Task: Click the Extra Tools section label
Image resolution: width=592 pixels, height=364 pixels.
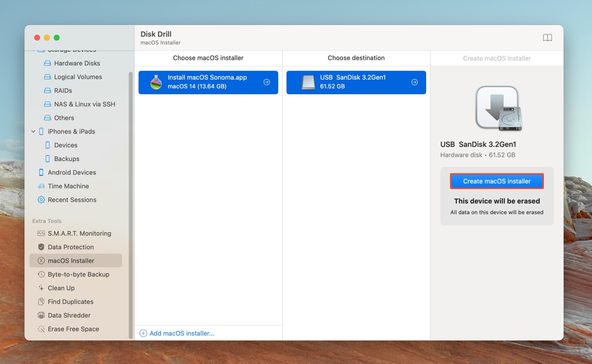Action: pos(47,221)
